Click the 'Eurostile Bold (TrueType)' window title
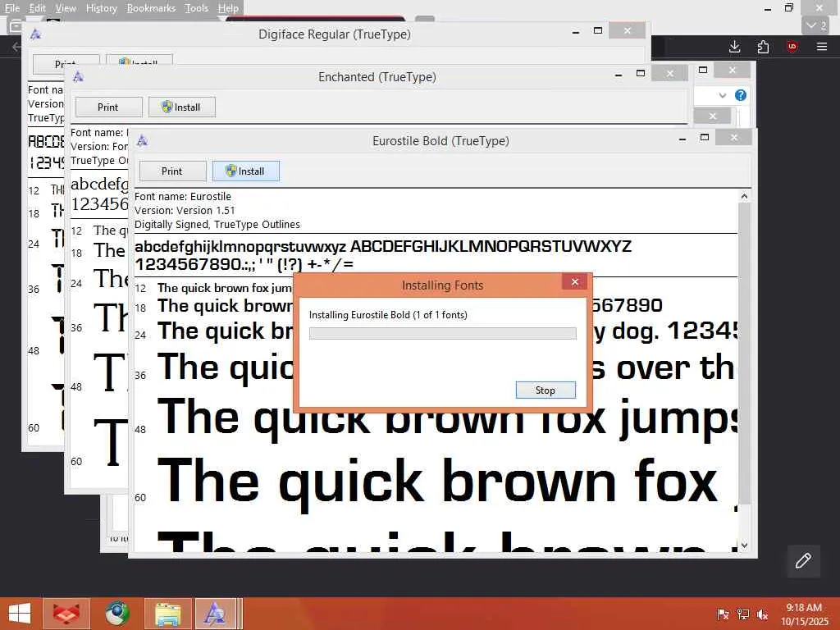This screenshot has width=840, height=630. click(x=441, y=141)
